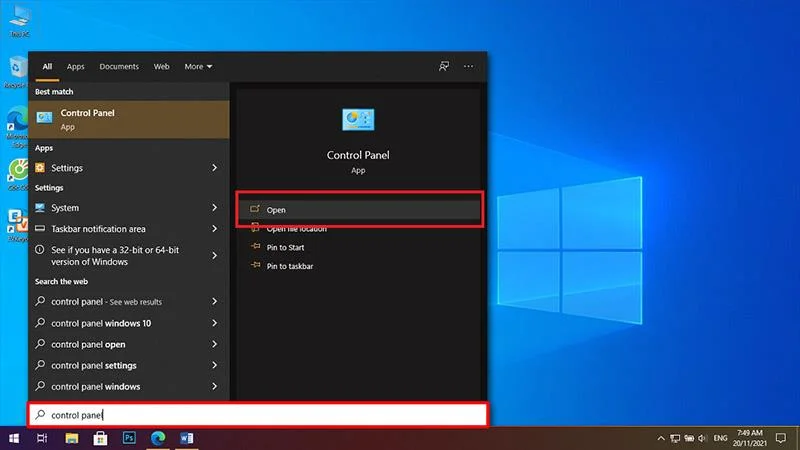Select Control Panel best match result
Viewport: 800px width, 450px height.
[129, 119]
